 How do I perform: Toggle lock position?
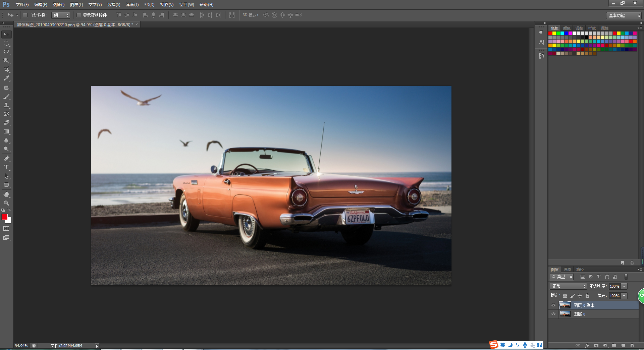click(x=580, y=296)
